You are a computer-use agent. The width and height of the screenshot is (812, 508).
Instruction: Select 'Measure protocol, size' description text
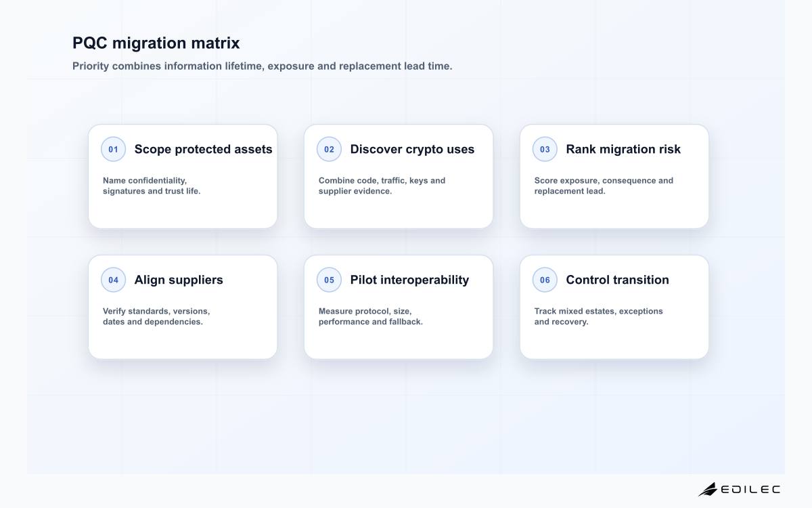point(371,316)
